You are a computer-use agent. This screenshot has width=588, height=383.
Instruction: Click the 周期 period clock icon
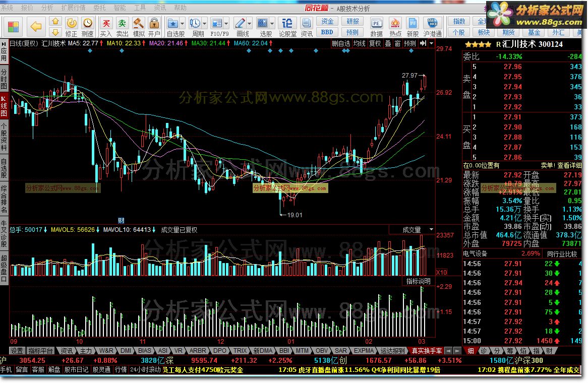tap(195, 23)
